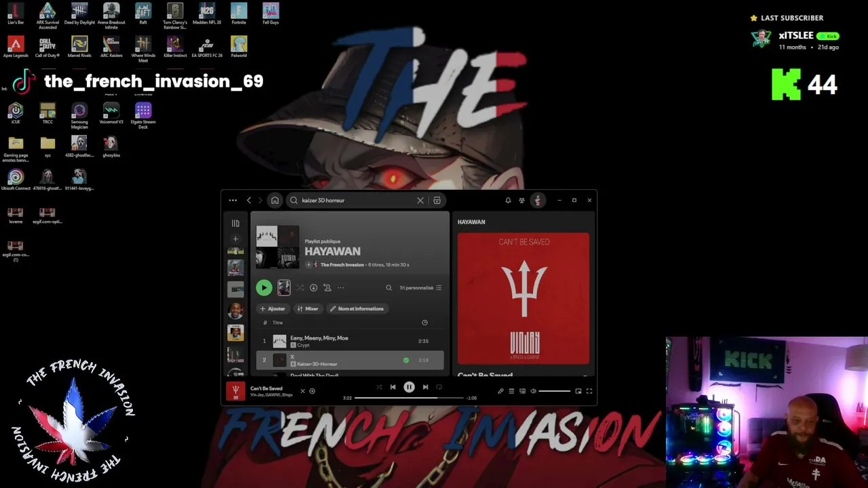The width and height of the screenshot is (868, 488).
Task: Open 'Nom et informations' editor
Action: [357, 309]
